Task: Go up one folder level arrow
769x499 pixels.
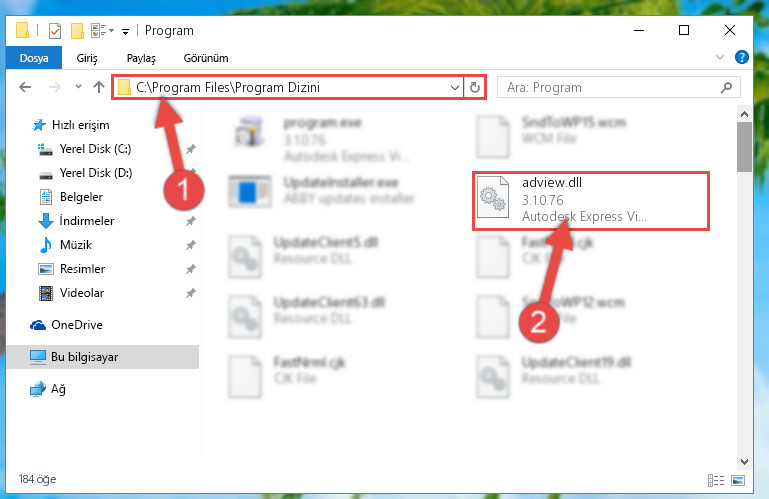Action: click(x=99, y=87)
